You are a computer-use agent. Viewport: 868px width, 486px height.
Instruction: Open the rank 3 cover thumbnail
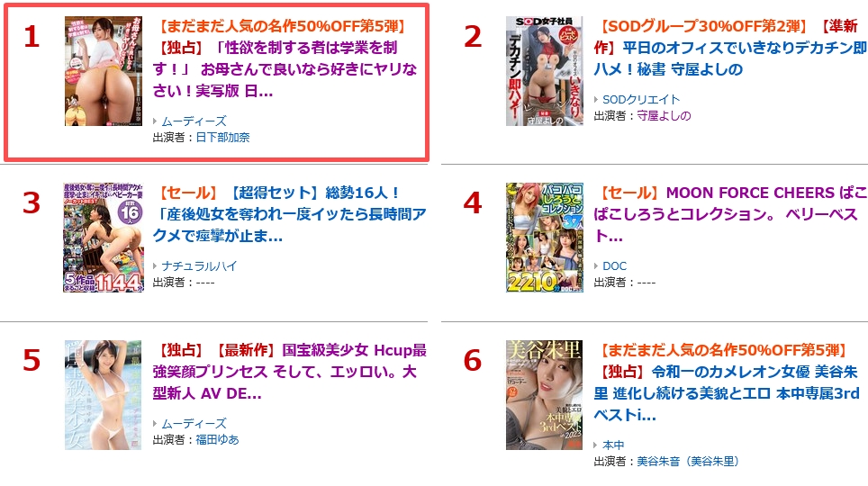104,238
